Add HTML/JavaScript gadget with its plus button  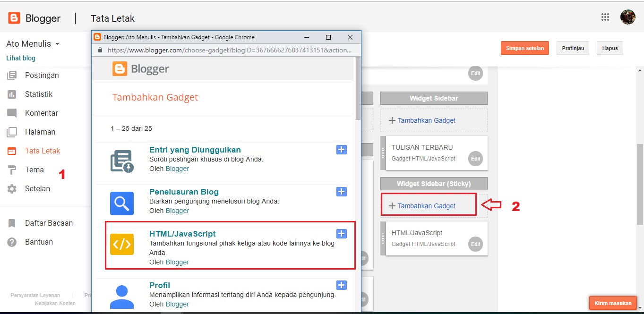click(342, 233)
